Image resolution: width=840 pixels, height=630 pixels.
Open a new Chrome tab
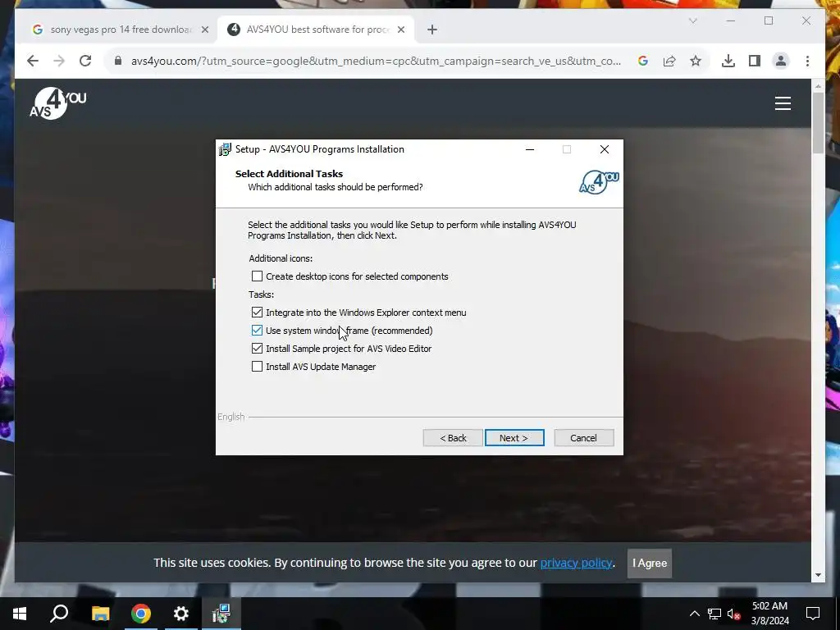coord(432,30)
